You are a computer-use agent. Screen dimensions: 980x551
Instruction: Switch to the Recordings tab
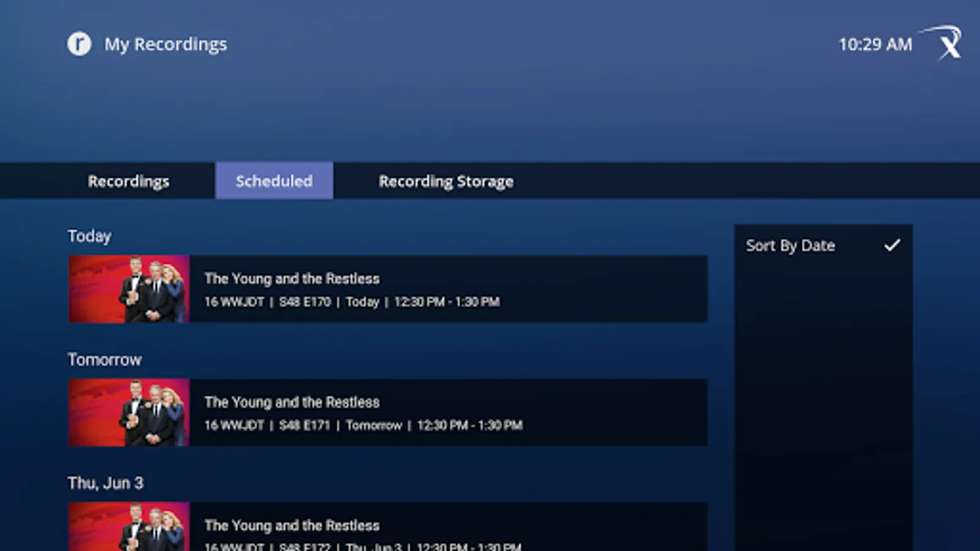(x=129, y=181)
